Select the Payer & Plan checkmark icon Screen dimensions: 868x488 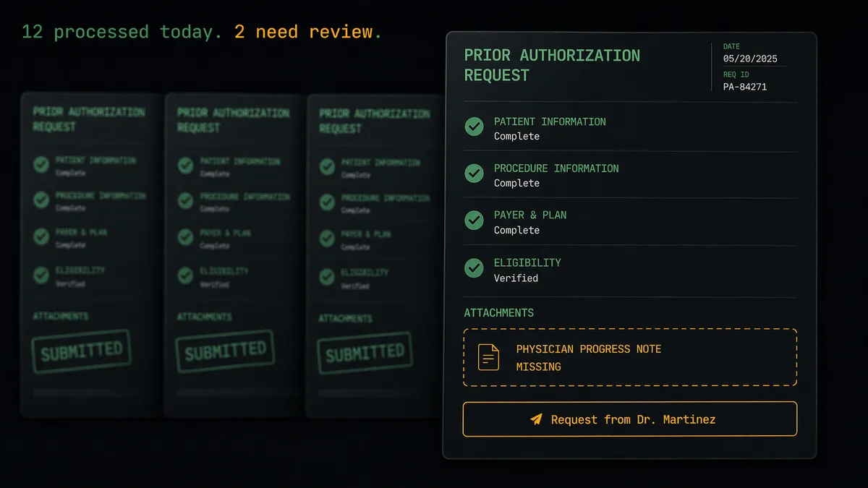pyautogui.click(x=474, y=221)
